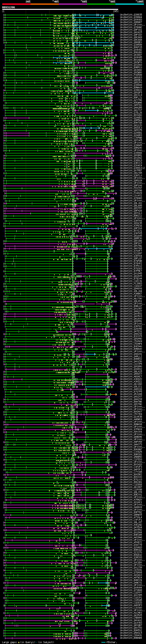Select hit label UniRef100_Q39599
146x644 pixels.
(x=131, y=45)
